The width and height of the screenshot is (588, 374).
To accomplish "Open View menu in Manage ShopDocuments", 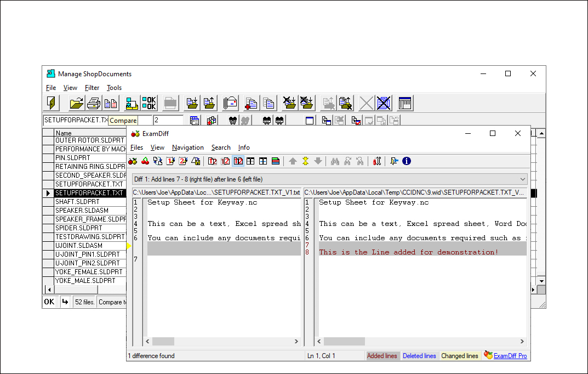I will pos(70,87).
